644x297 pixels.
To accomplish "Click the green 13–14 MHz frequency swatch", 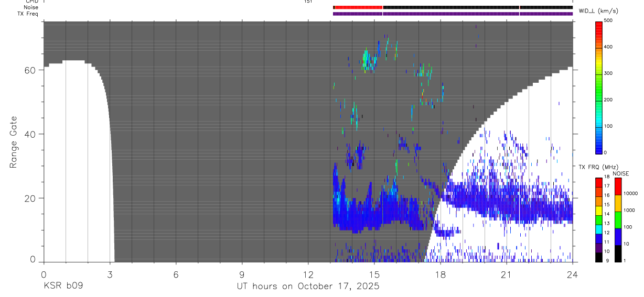I will coord(599,219).
